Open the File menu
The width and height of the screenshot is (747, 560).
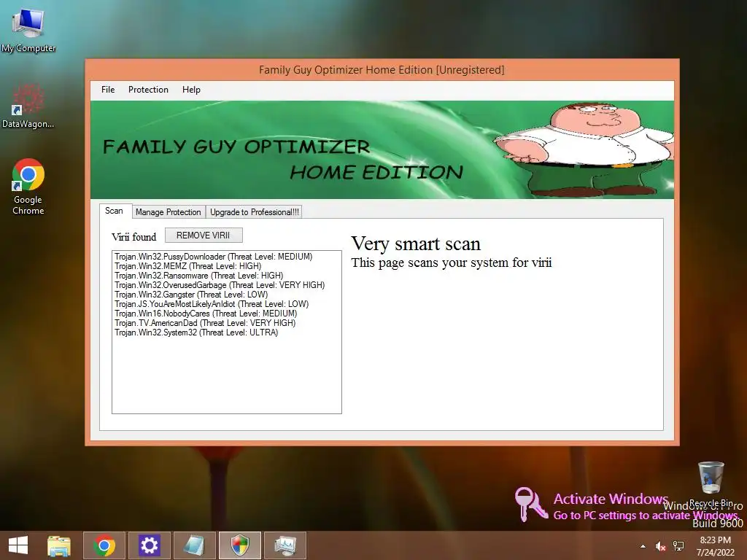pyautogui.click(x=108, y=90)
